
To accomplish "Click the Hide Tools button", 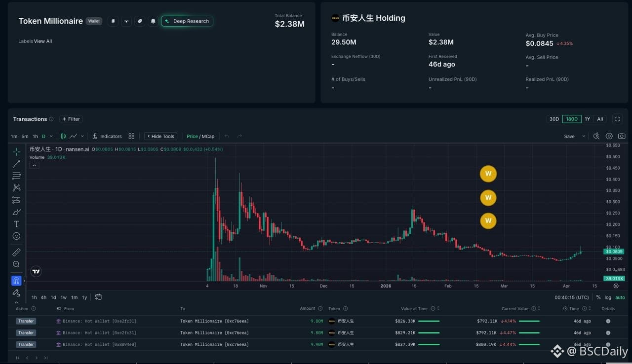I will tap(160, 136).
